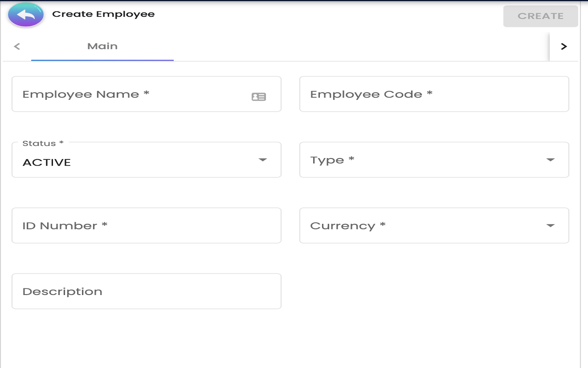Viewport: 588px width, 368px height.
Task: Open the Type dropdown arrow
Action: (x=550, y=160)
